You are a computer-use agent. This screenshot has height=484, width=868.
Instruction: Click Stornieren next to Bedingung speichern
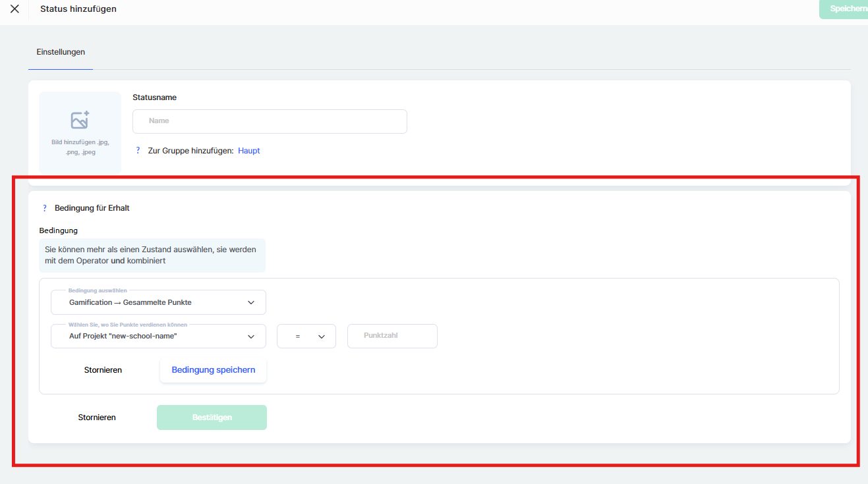point(103,370)
